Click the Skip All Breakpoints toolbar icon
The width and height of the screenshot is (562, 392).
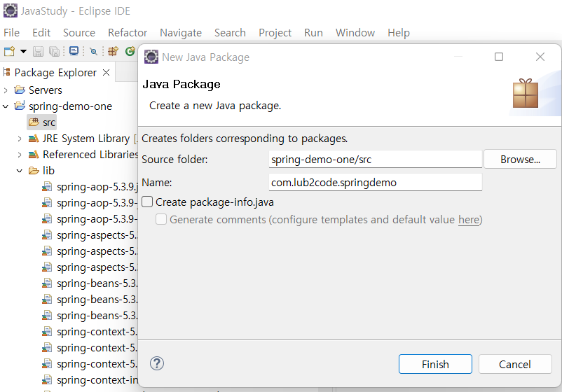click(93, 52)
